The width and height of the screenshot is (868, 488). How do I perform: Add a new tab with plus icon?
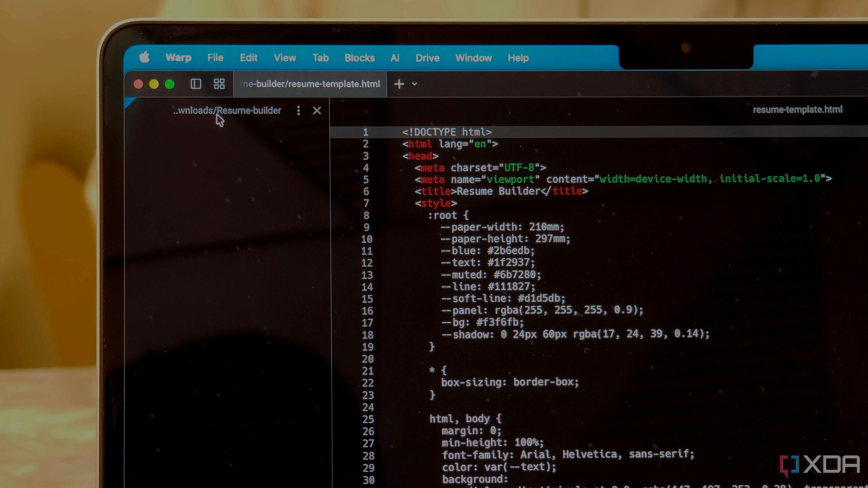(399, 84)
